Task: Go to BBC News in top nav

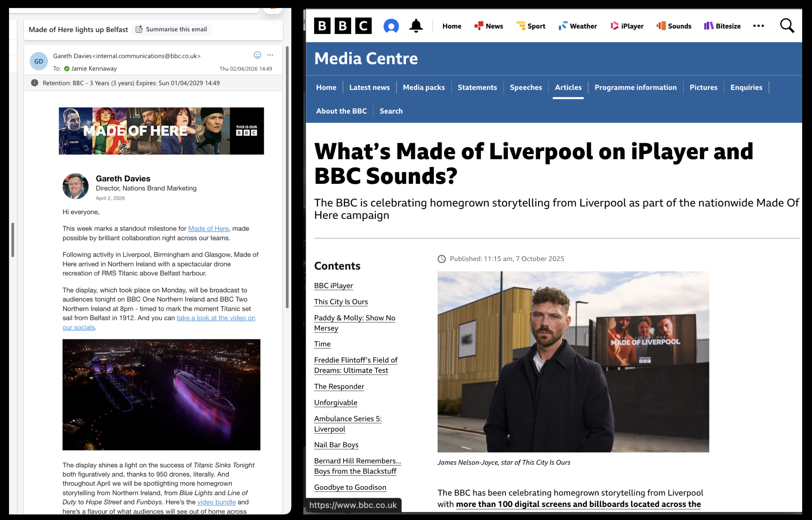Action: (489, 26)
